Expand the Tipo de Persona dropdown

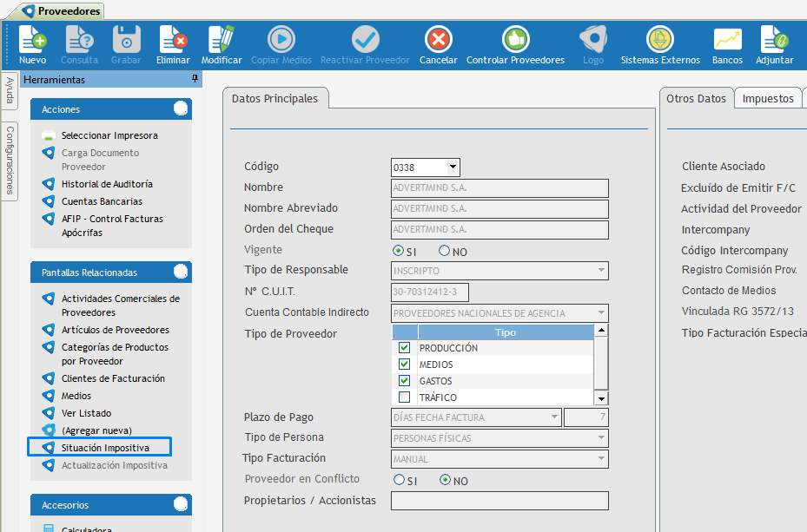601,438
